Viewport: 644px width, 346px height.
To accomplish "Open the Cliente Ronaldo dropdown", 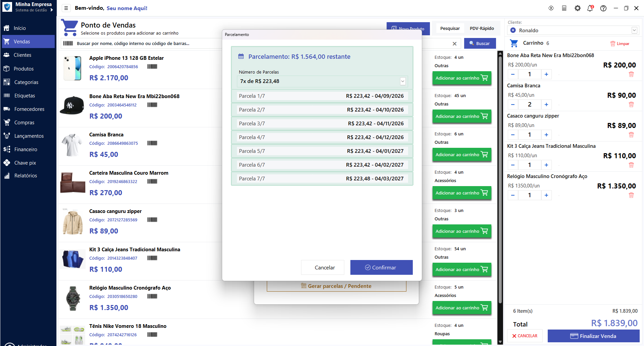I will (x=634, y=30).
